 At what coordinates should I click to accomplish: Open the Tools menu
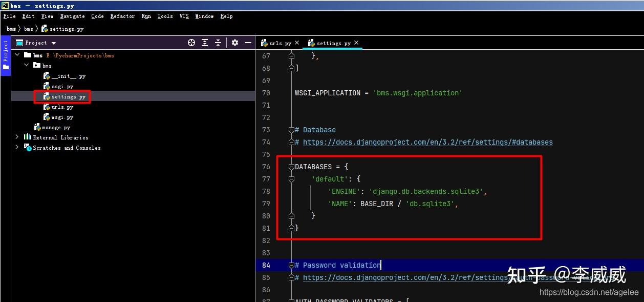(x=165, y=16)
